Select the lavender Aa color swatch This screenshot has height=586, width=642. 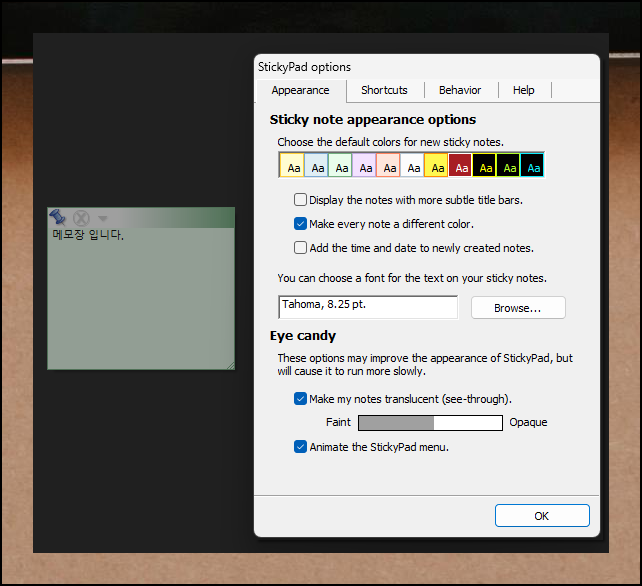click(364, 165)
